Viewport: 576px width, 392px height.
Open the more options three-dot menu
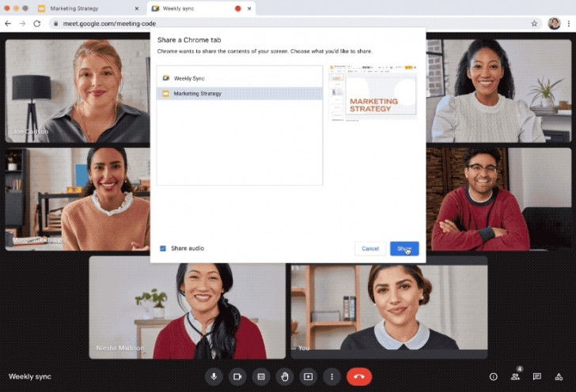coord(332,376)
